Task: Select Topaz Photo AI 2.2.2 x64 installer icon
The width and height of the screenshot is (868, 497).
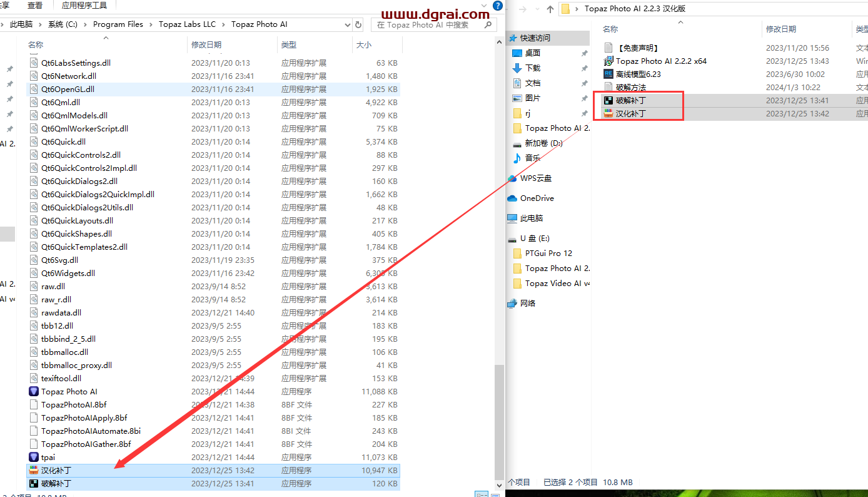Action: tap(608, 61)
